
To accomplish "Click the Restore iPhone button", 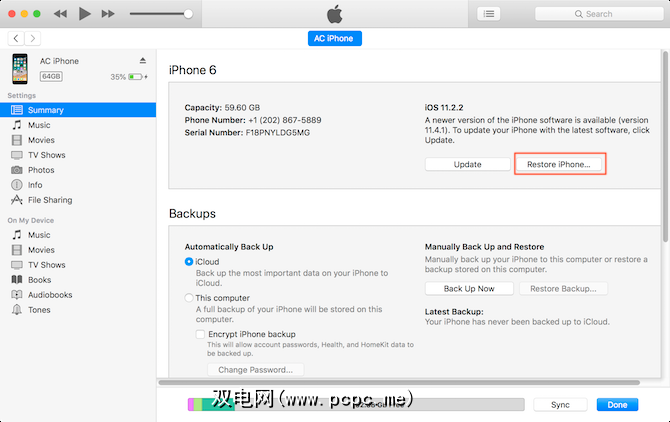I will click(559, 164).
